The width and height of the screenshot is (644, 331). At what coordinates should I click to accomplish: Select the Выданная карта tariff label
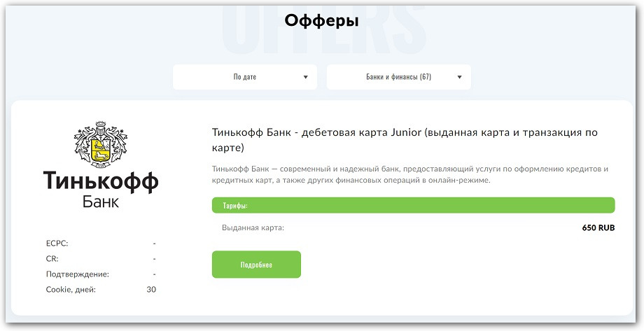(x=253, y=228)
